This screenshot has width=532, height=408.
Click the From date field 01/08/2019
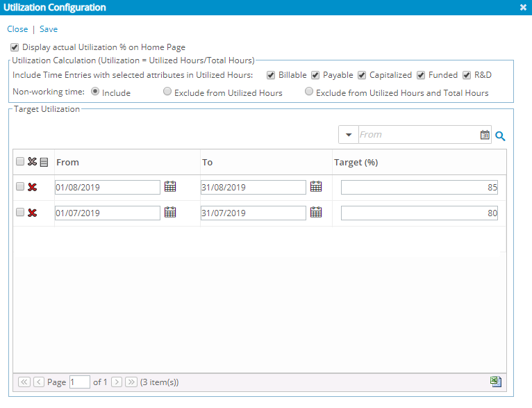point(108,188)
